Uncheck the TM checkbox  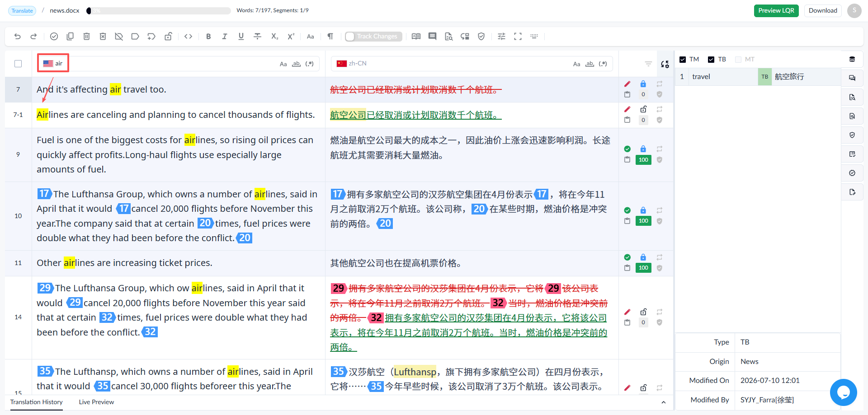tap(683, 60)
